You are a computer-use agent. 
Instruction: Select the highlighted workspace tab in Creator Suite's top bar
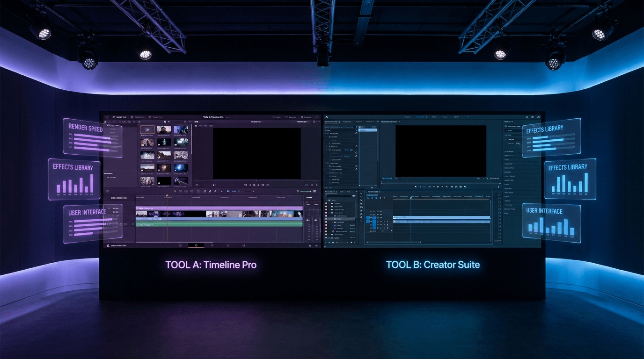coord(421,117)
